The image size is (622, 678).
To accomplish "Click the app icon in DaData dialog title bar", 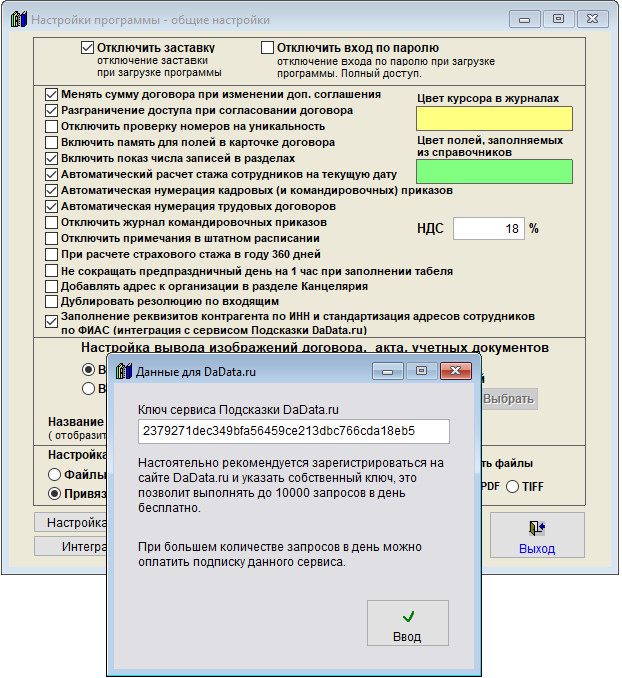I will (124, 371).
